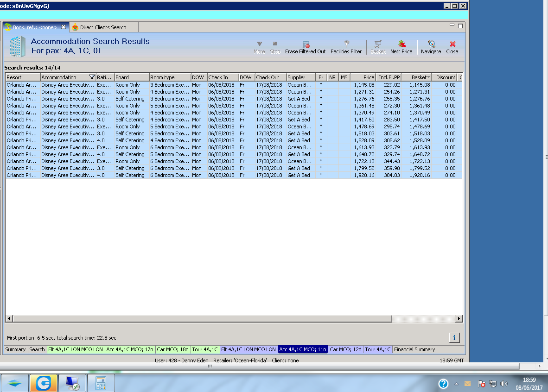Click the Basket column sort arrow
This screenshot has width=548, height=392.
429,77
